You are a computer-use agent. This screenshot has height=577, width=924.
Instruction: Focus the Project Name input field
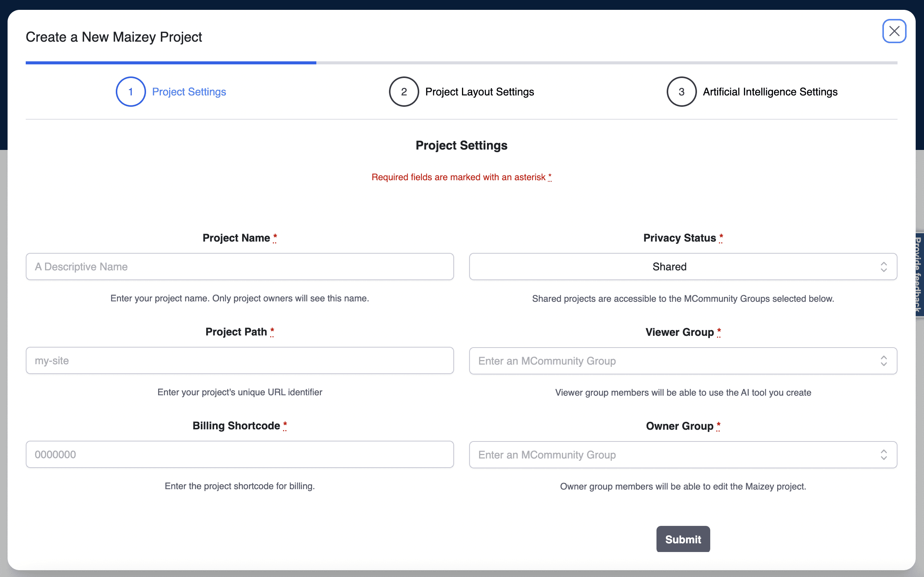pos(240,267)
